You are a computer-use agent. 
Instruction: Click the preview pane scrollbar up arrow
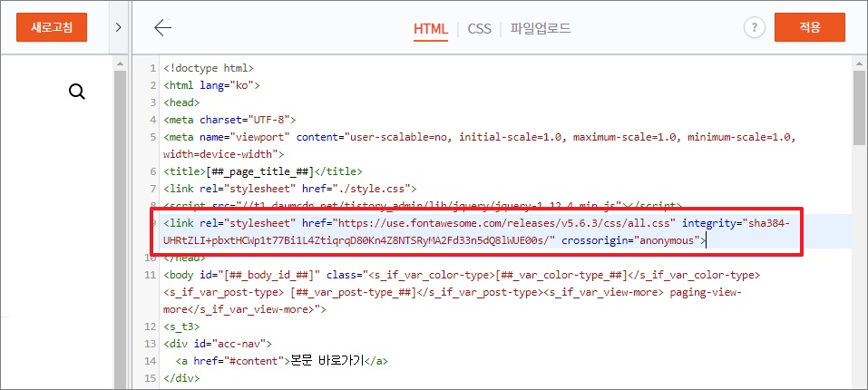[120, 64]
